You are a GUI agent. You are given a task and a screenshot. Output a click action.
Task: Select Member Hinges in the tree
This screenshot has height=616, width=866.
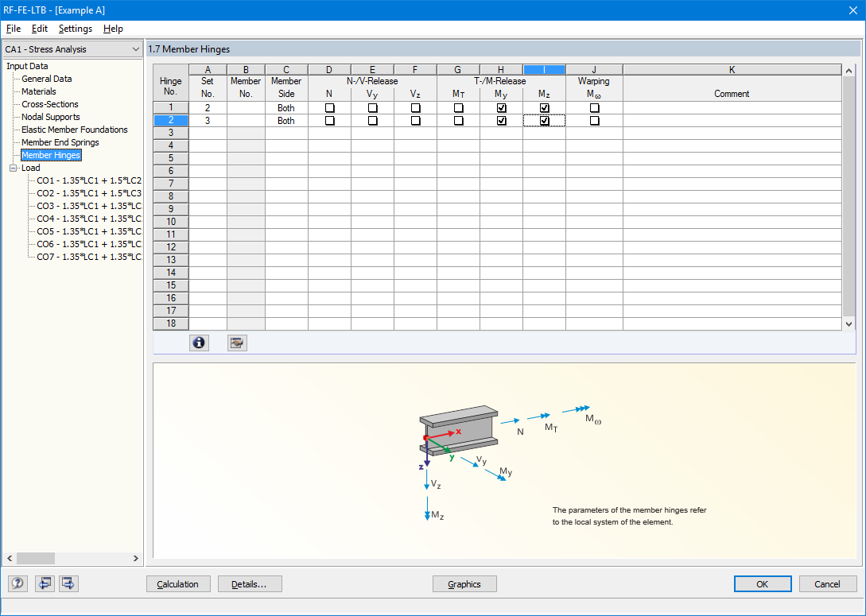coord(52,155)
